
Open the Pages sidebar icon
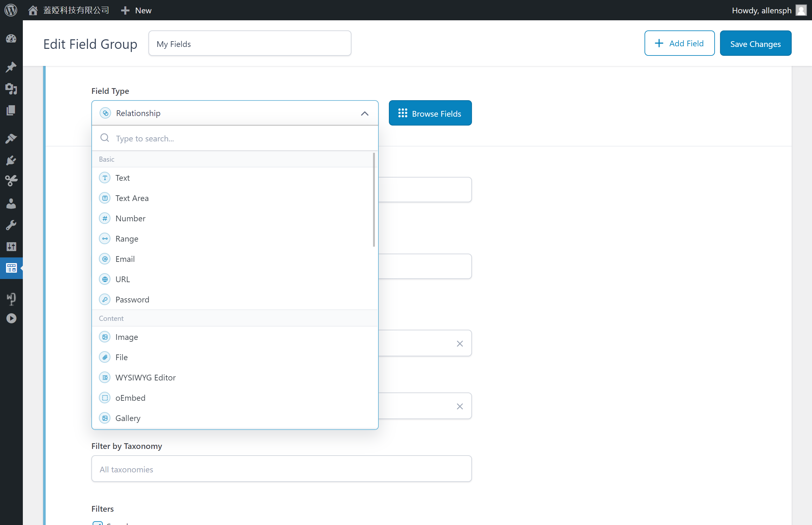(11, 110)
